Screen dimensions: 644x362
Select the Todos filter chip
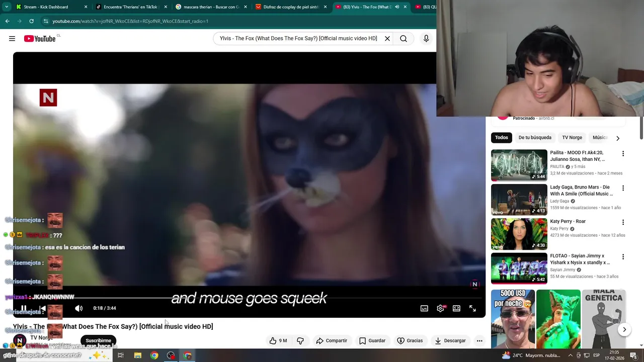tap(501, 137)
